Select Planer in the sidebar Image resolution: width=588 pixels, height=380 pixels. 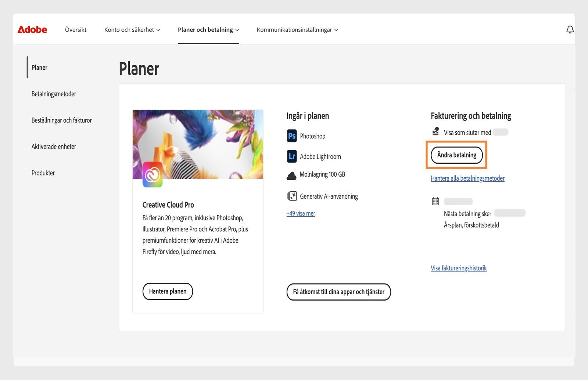[39, 68]
